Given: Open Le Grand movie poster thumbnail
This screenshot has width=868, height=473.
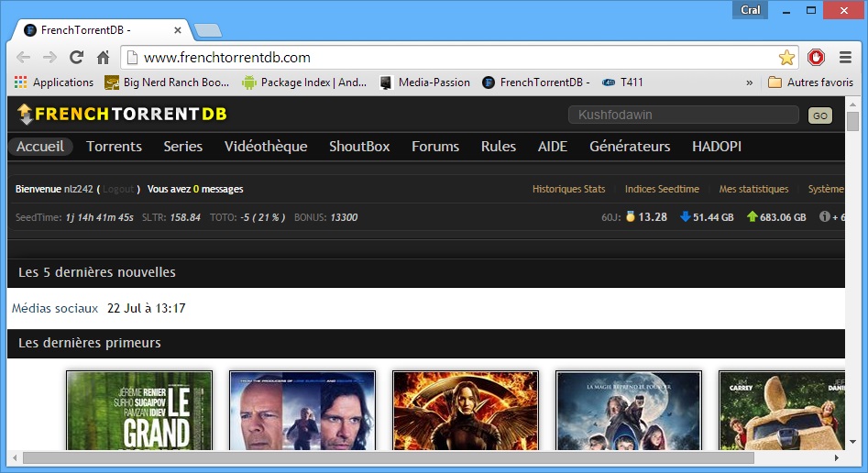Looking at the screenshot, I should tap(139, 411).
